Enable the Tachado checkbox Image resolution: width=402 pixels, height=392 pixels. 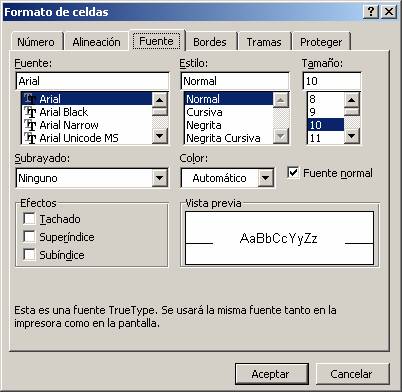[29, 219]
